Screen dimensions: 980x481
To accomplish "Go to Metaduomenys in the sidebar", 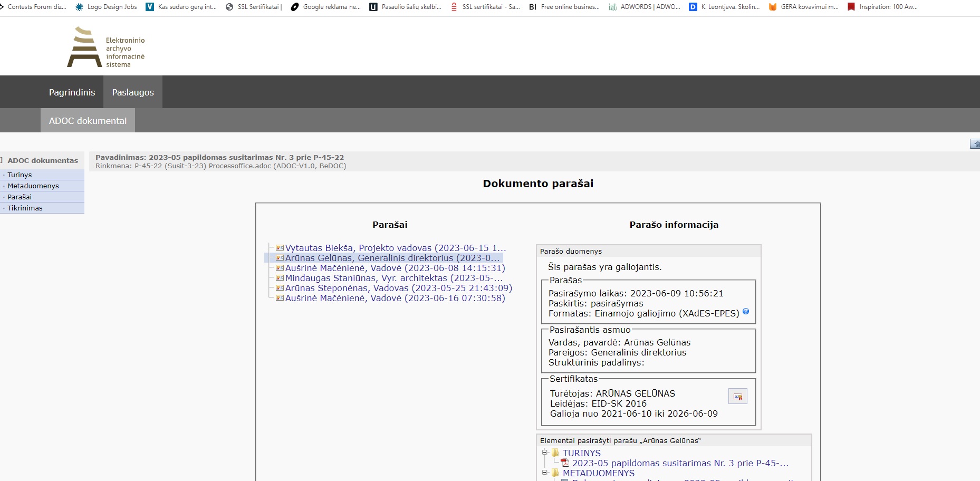I will coord(33,186).
